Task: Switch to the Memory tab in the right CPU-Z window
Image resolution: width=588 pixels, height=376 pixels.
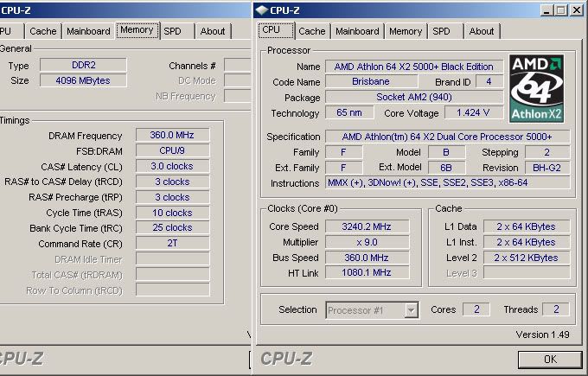Action: click(x=406, y=31)
